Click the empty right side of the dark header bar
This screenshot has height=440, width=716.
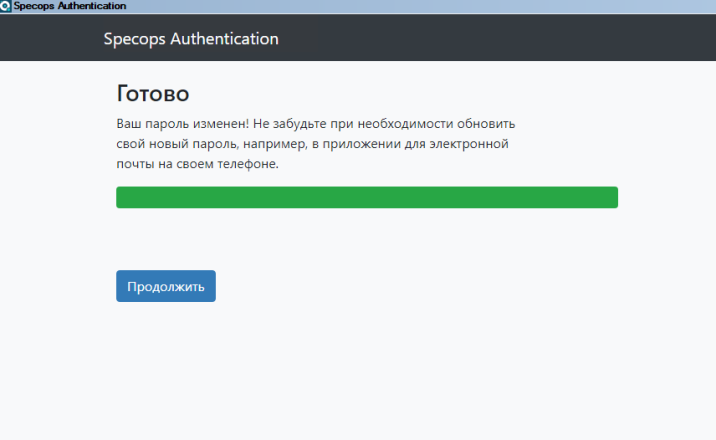pyautogui.click(x=550, y=39)
